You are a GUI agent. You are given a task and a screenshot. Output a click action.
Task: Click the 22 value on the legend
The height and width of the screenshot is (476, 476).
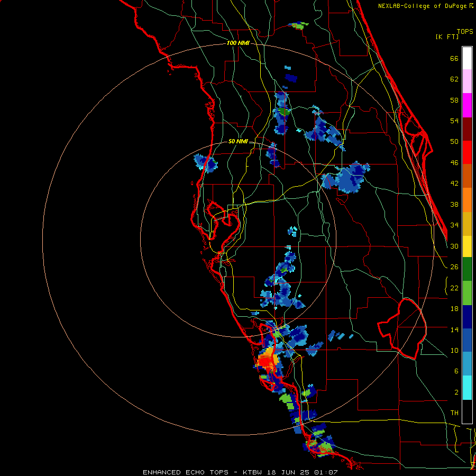454,288
